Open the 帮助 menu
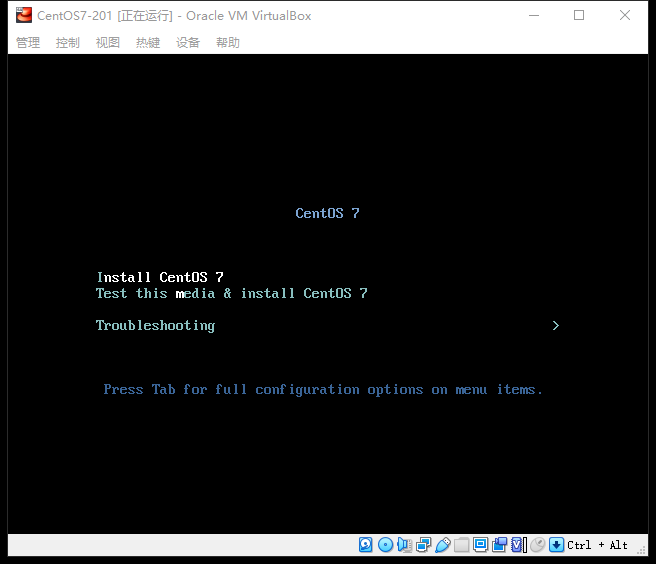The image size is (656, 564). tap(228, 42)
